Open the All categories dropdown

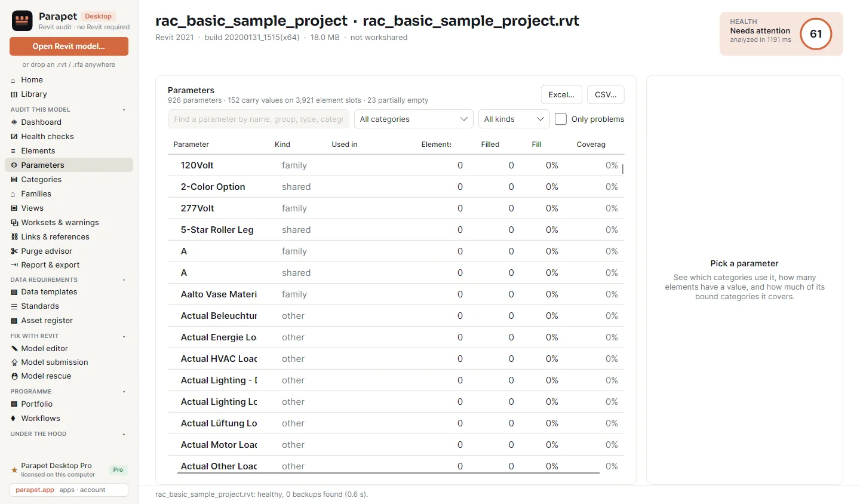pyautogui.click(x=414, y=119)
